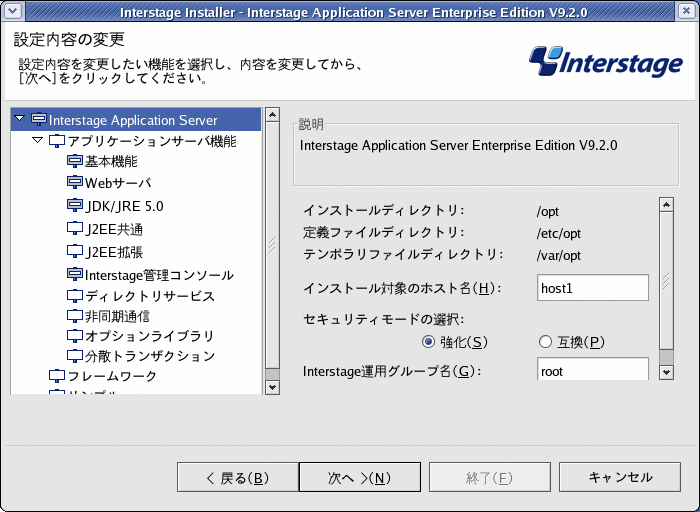Click the tree panel scroll up arrow
700x512 pixels.
pos(272,114)
